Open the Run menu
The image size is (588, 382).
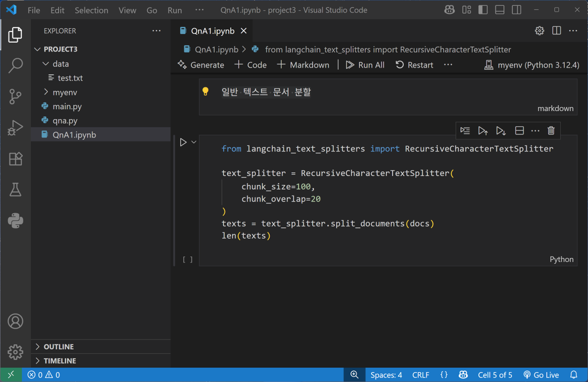(x=175, y=10)
